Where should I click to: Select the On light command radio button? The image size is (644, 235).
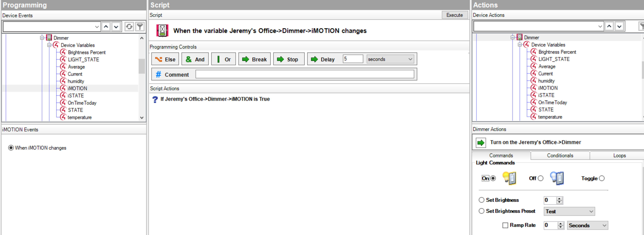point(493,178)
